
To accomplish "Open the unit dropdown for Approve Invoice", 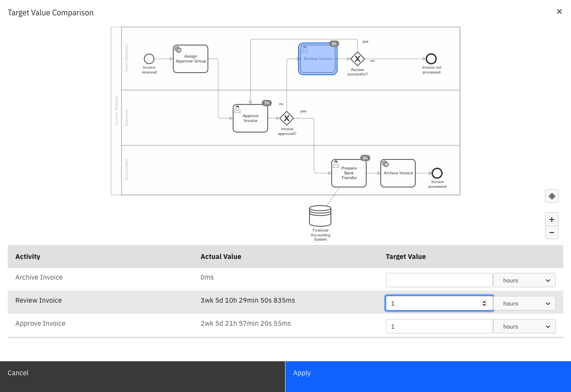I will (x=524, y=327).
